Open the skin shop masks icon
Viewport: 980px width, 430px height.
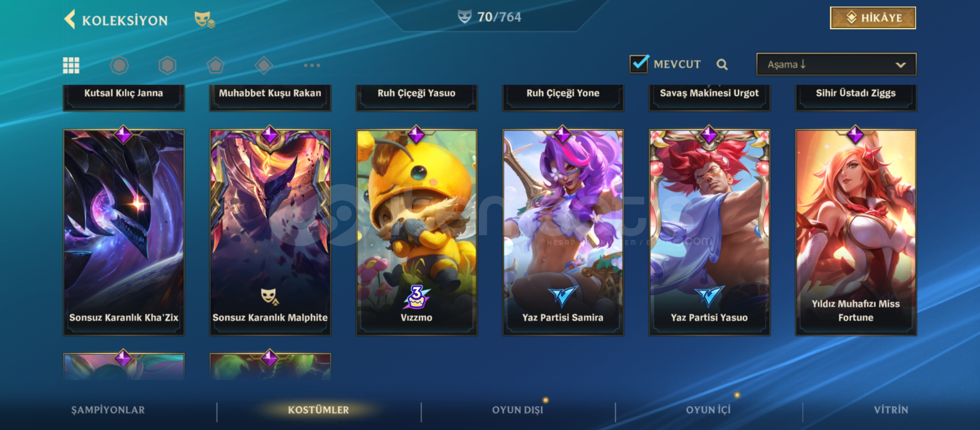click(x=204, y=20)
